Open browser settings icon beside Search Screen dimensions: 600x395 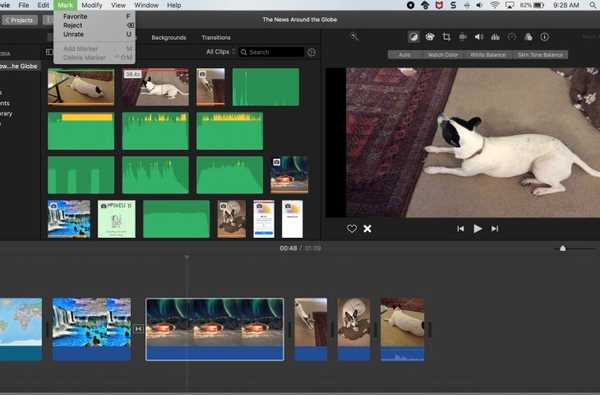pyautogui.click(x=311, y=52)
